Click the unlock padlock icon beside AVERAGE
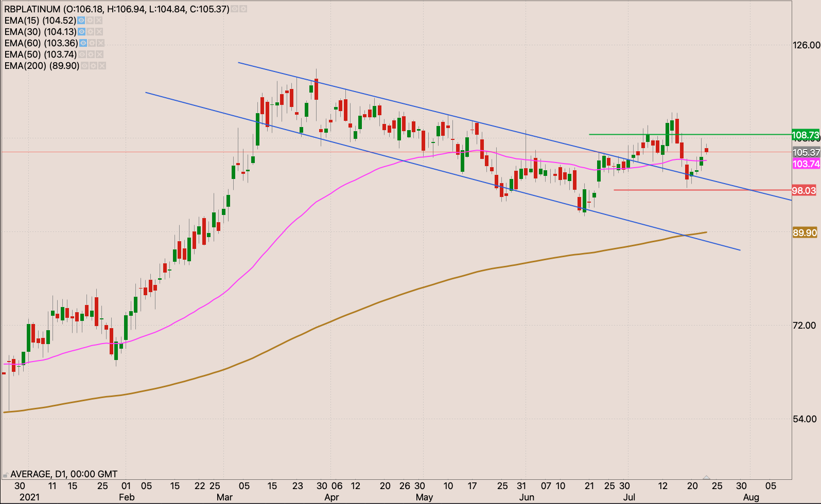821x504 pixels. 6,475
